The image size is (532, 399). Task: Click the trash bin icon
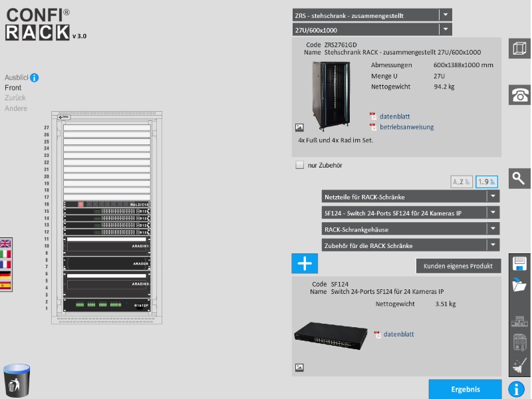pyautogui.click(x=17, y=380)
